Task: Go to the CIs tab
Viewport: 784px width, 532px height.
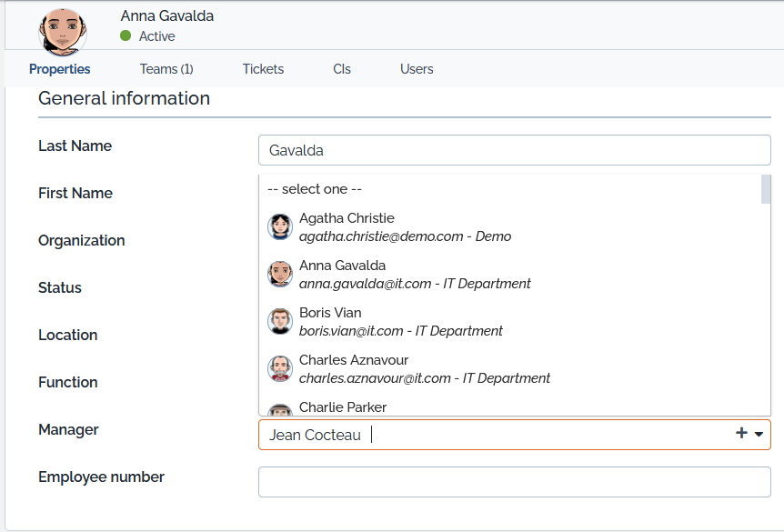Action: point(342,69)
